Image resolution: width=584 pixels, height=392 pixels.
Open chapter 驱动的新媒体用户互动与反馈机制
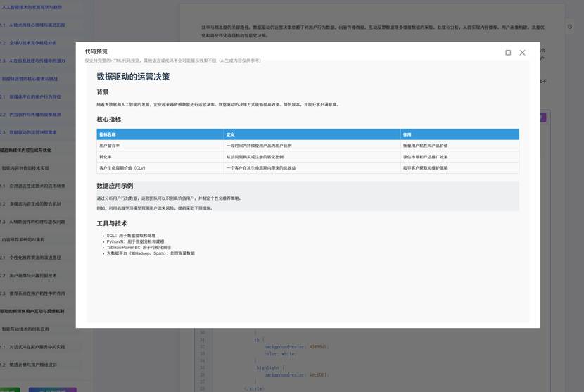[32, 311]
